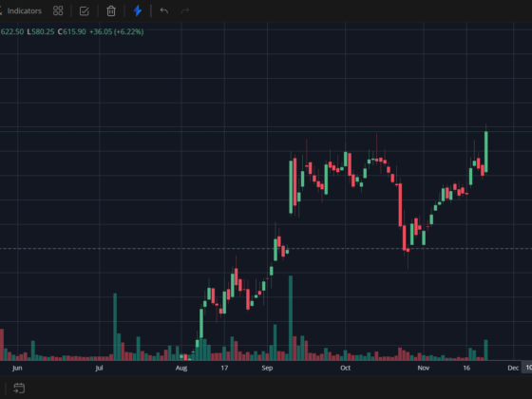Click the Sep label on time axis
The height and width of the screenshot is (399, 532).
click(x=267, y=369)
